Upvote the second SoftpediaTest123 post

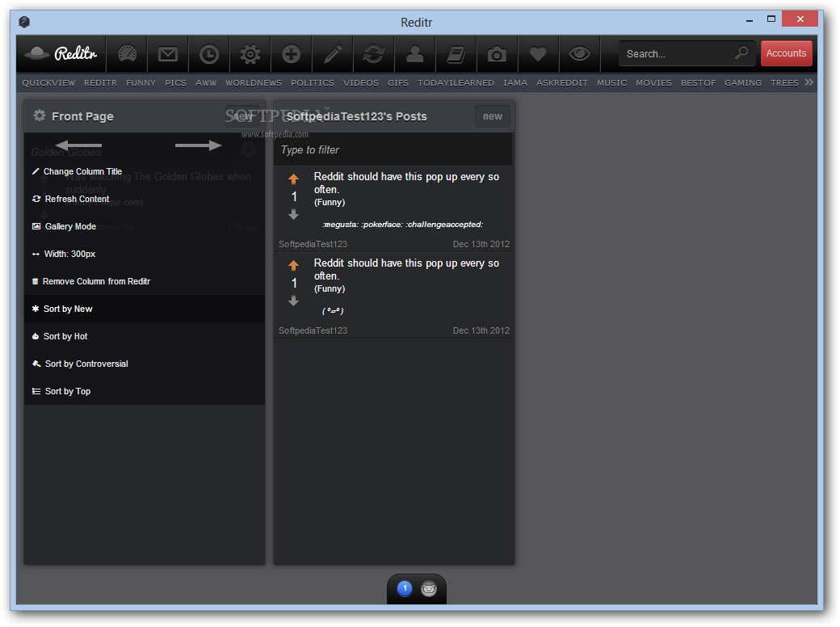click(x=293, y=265)
